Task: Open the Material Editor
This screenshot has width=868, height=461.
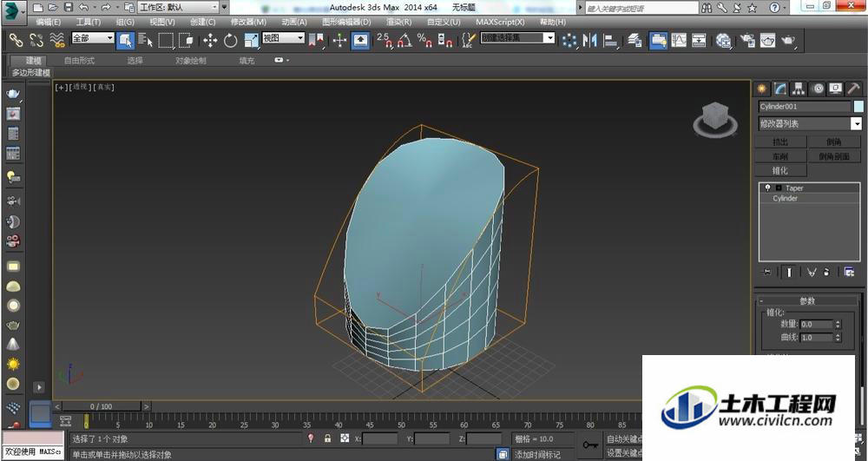Action: coord(723,41)
